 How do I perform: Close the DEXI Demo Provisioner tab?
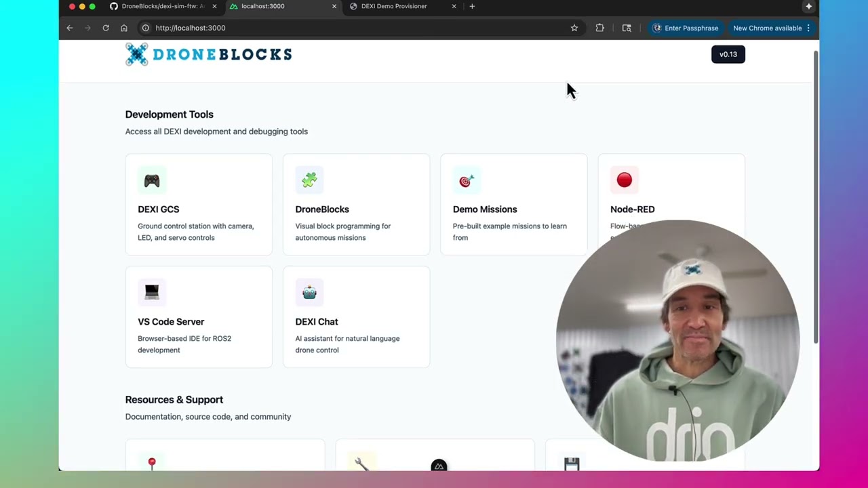pyautogui.click(x=454, y=6)
